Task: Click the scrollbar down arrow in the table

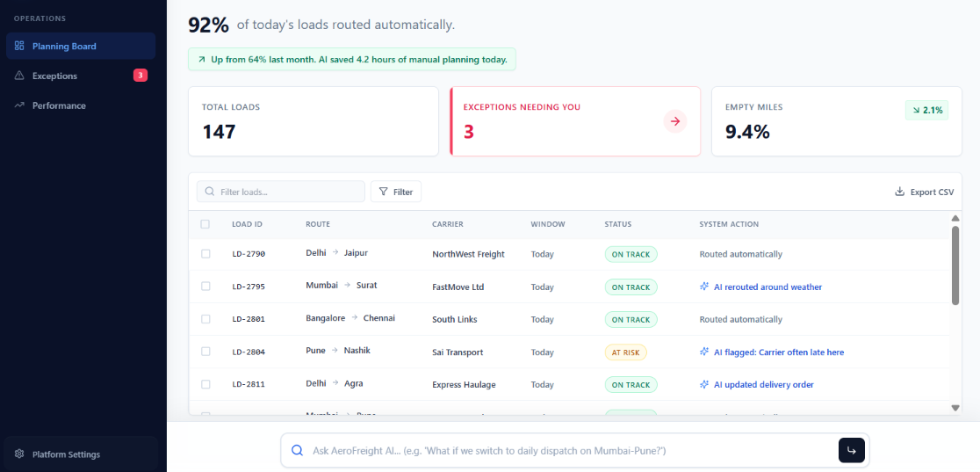Action: coord(955,408)
